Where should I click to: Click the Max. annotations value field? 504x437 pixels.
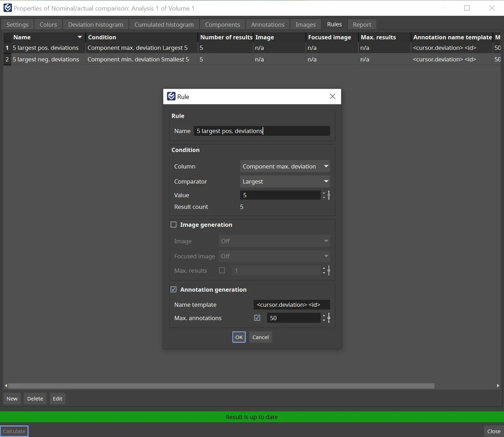coord(294,318)
